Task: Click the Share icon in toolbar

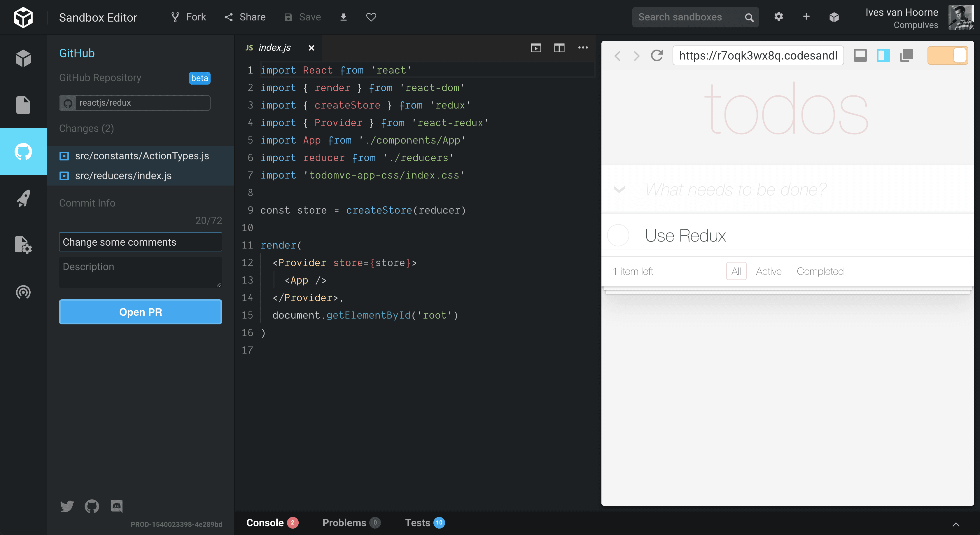Action: coord(245,16)
